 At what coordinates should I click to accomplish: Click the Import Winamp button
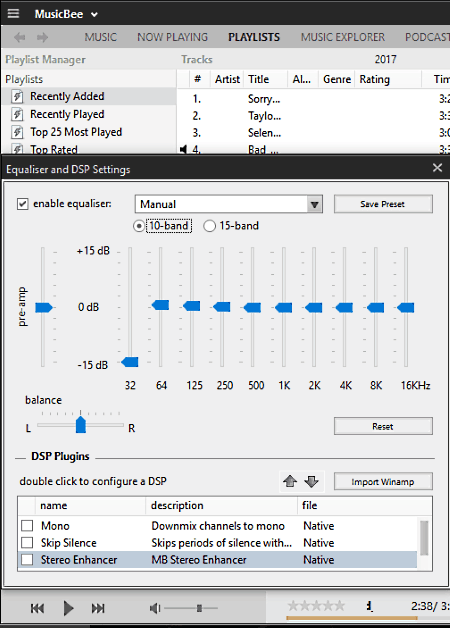pyautogui.click(x=383, y=481)
